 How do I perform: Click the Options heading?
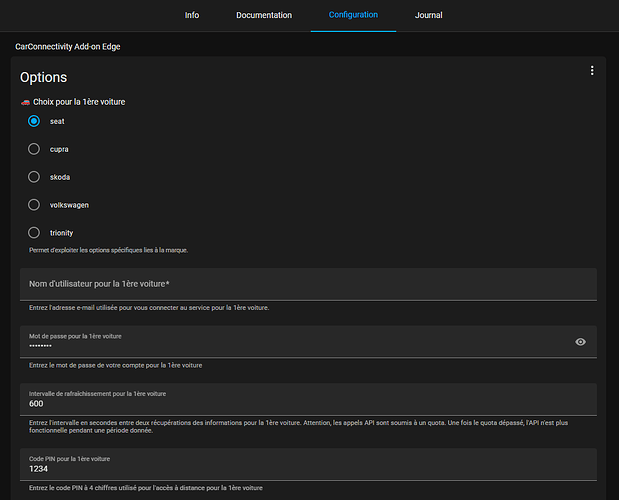click(x=44, y=77)
